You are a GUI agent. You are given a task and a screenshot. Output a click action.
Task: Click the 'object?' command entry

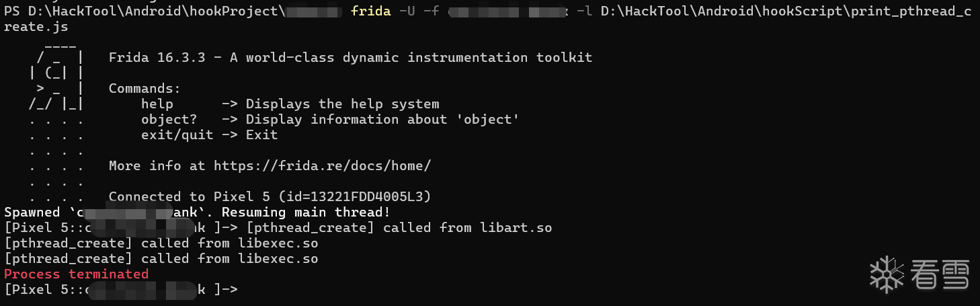(169, 119)
